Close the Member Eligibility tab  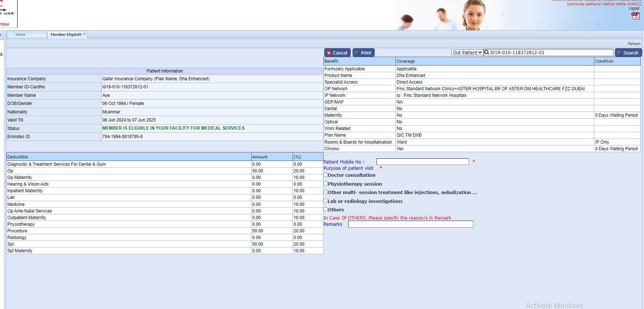click(84, 34)
